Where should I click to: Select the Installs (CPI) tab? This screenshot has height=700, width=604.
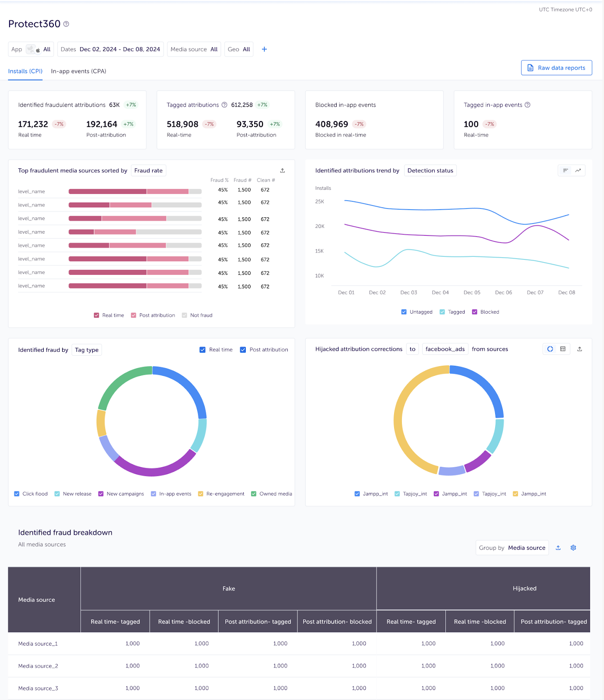click(x=25, y=71)
